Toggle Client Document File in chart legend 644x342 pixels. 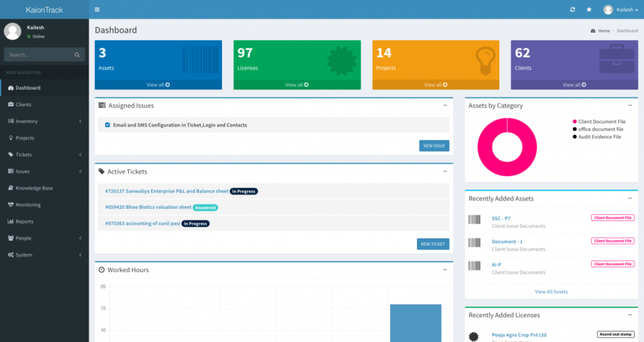click(x=602, y=121)
